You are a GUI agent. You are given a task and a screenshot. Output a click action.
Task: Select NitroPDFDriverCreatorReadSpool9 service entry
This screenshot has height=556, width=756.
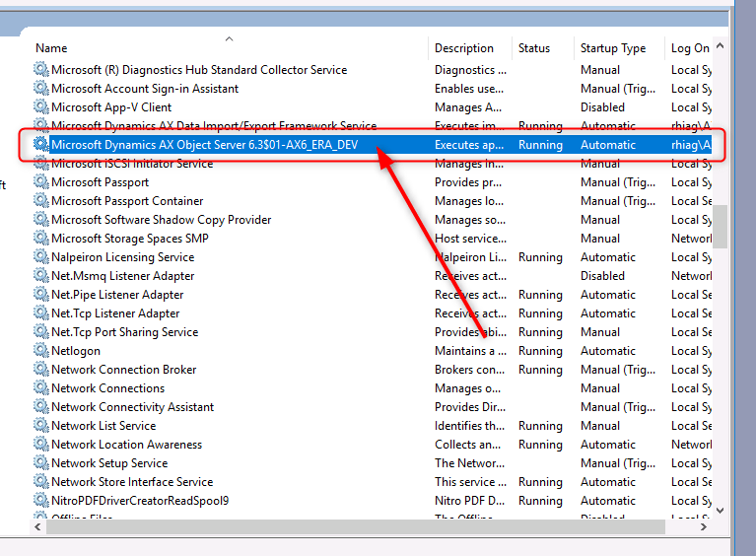point(140,501)
